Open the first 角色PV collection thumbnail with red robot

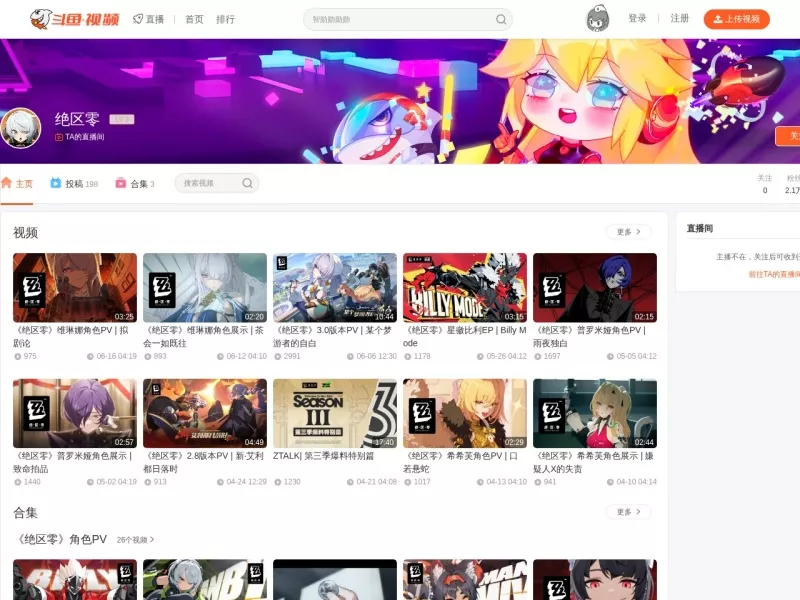point(75,580)
